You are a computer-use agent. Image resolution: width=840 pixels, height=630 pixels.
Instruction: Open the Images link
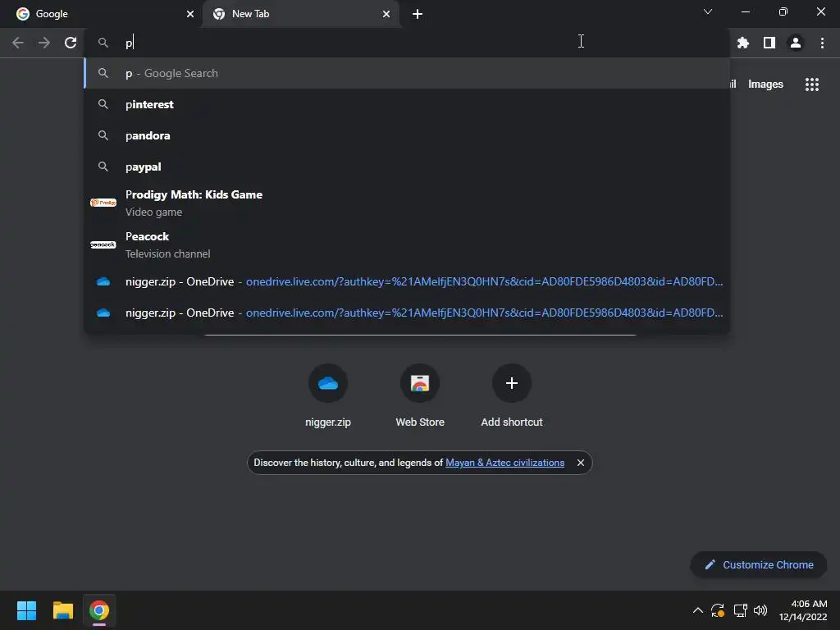[x=765, y=84]
